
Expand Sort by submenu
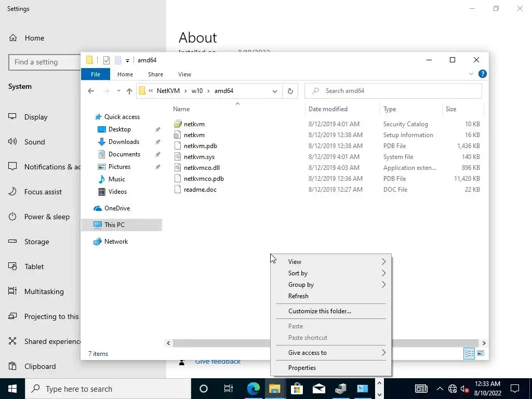(x=331, y=273)
